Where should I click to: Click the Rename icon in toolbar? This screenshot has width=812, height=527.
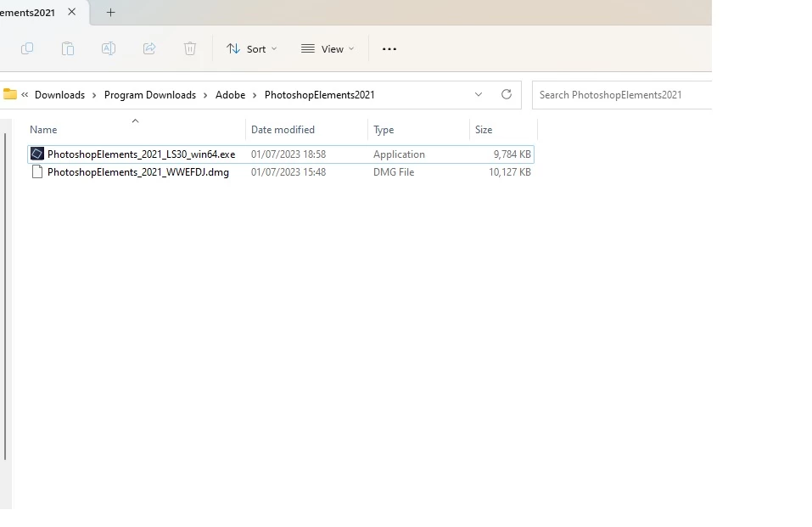(109, 48)
